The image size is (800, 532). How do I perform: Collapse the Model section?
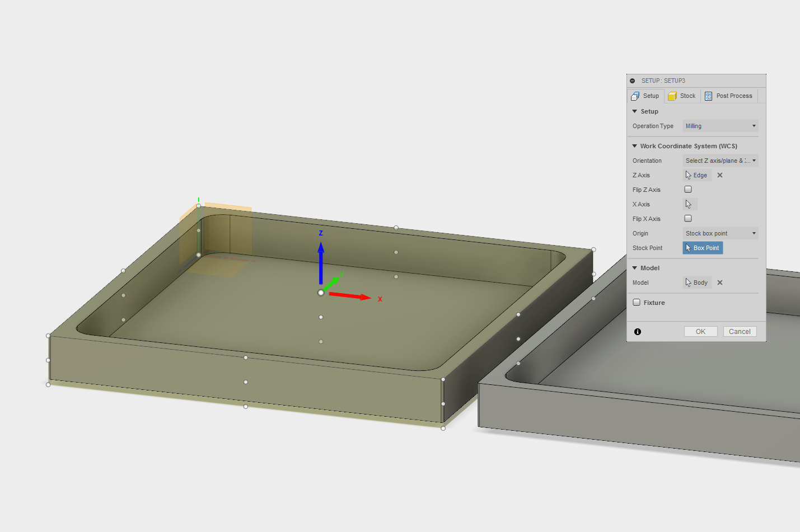point(635,268)
